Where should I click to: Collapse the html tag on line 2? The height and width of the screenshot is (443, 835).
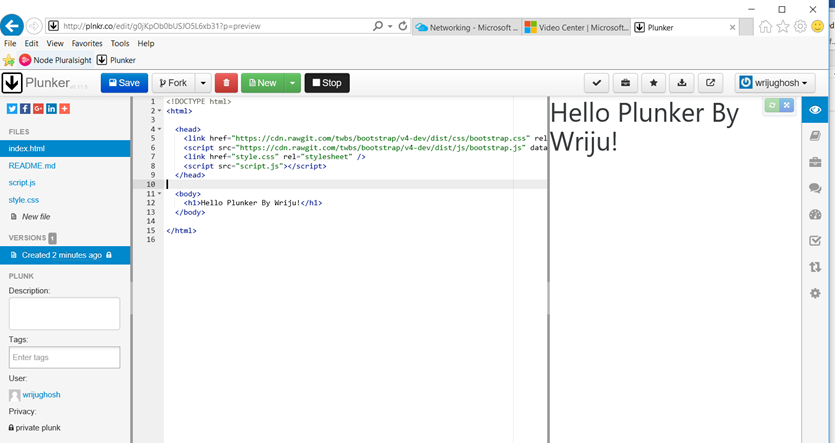pos(159,111)
